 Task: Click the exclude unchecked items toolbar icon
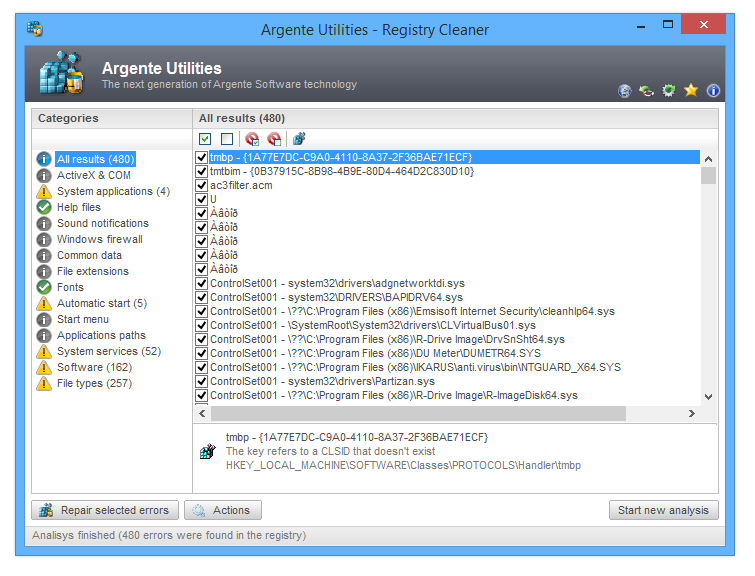pyautogui.click(x=274, y=139)
